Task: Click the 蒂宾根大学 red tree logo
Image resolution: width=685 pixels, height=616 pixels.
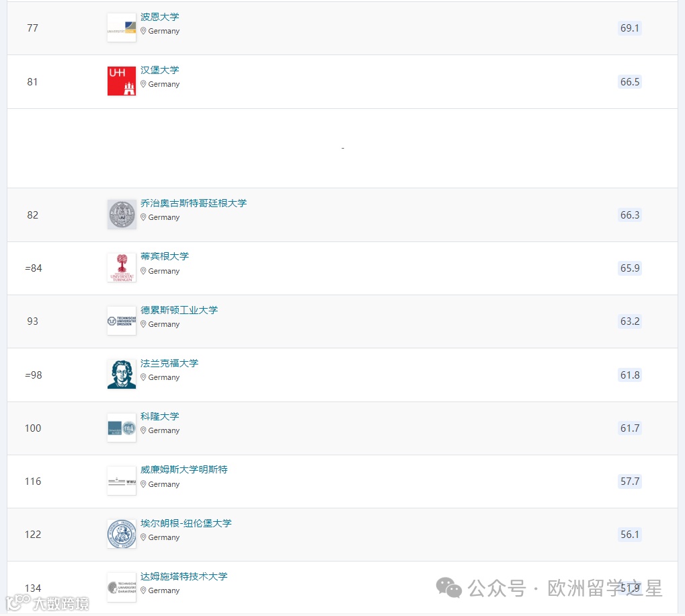Action: tap(121, 268)
